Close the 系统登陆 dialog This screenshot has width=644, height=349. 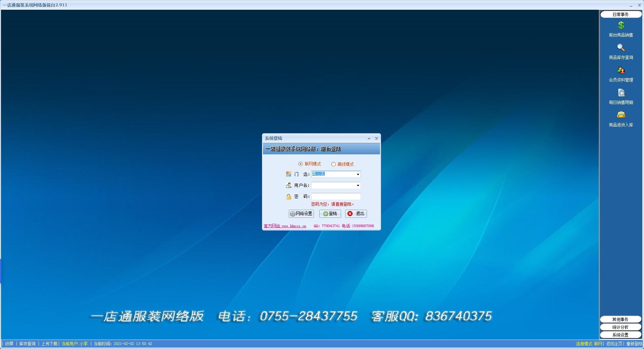pyautogui.click(x=376, y=139)
